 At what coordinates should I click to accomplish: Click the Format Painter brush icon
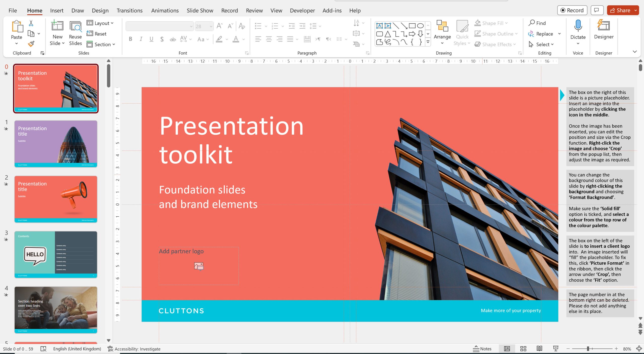coord(31,44)
